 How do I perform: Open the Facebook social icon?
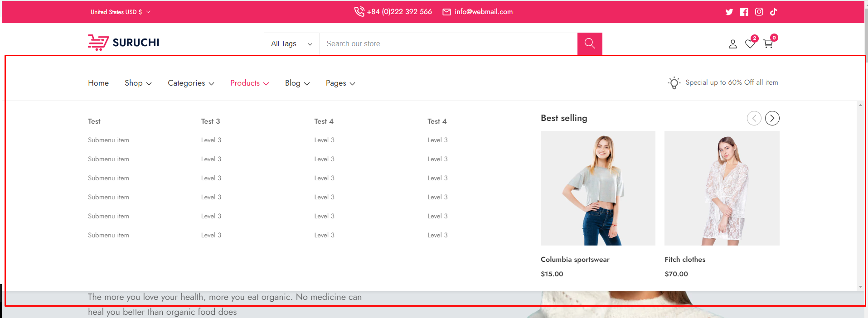(x=744, y=12)
